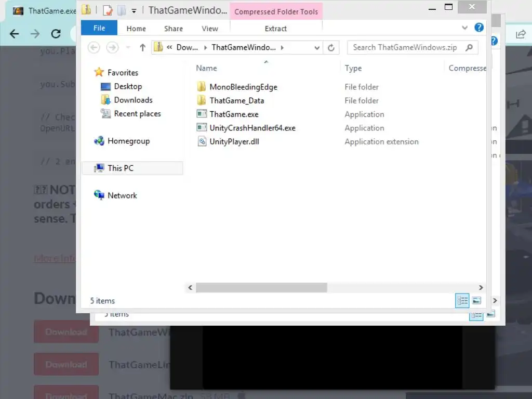Screen dimensions: 532x399
Task: Click the search magnifier icon
Action: [x=469, y=47]
